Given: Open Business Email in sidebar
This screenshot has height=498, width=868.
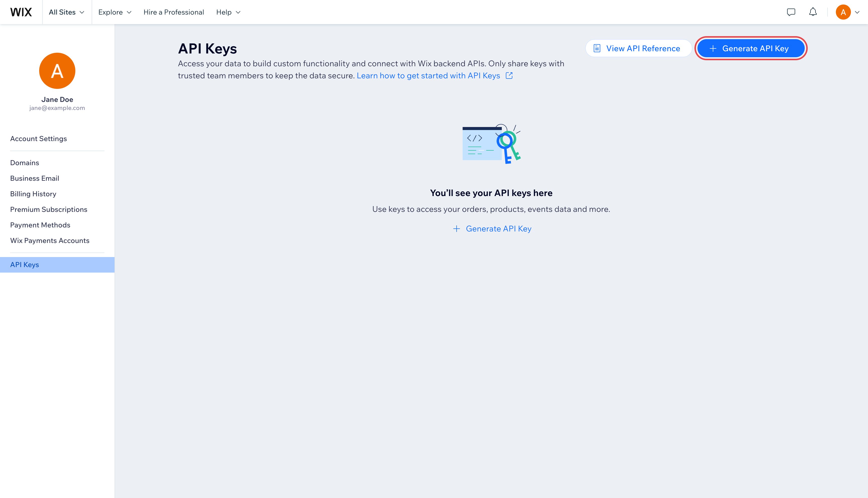Looking at the screenshot, I should click(35, 178).
